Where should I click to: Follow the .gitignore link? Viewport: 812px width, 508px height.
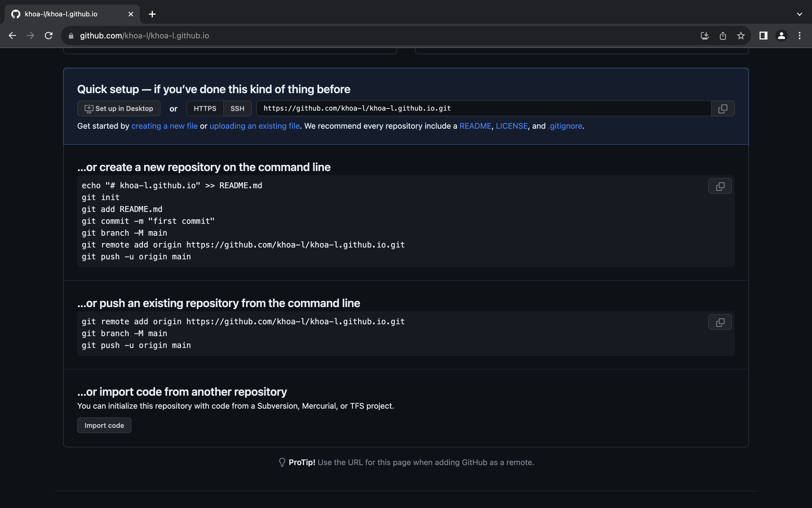click(x=565, y=126)
